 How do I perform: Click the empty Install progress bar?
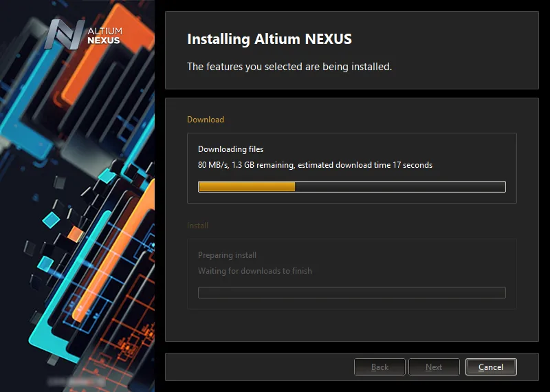pyautogui.click(x=352, y=292)
